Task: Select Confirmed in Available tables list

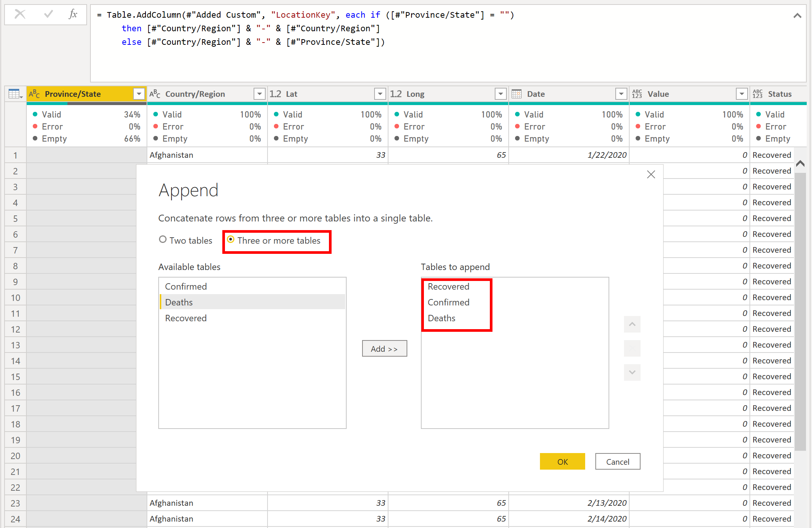Action: (x=186, y=287)
